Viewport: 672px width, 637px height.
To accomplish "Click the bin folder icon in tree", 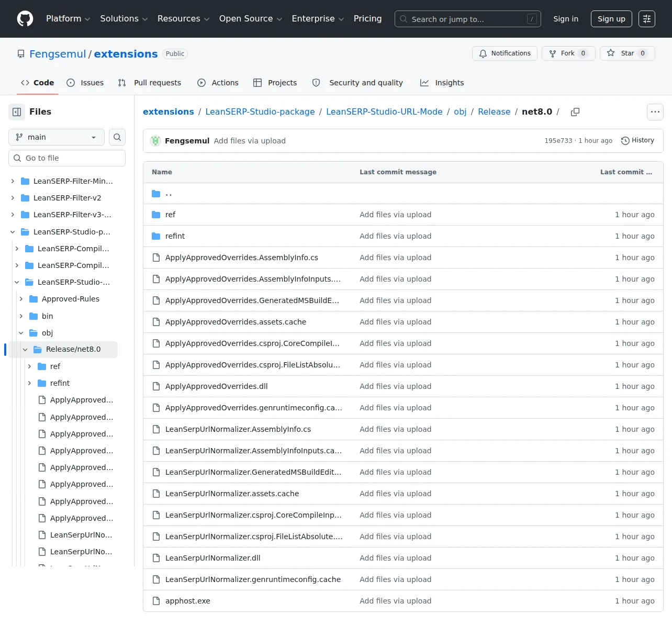I will pos(33,316).
